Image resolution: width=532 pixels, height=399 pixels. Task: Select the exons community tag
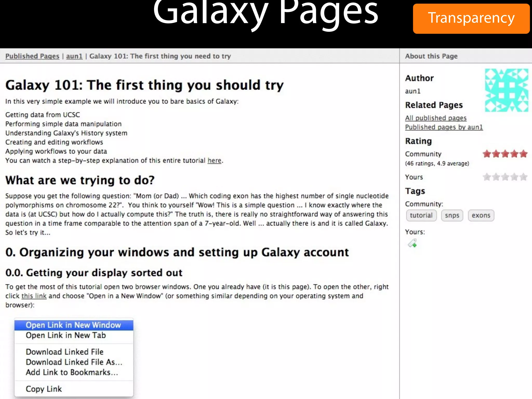coord(481,215)
